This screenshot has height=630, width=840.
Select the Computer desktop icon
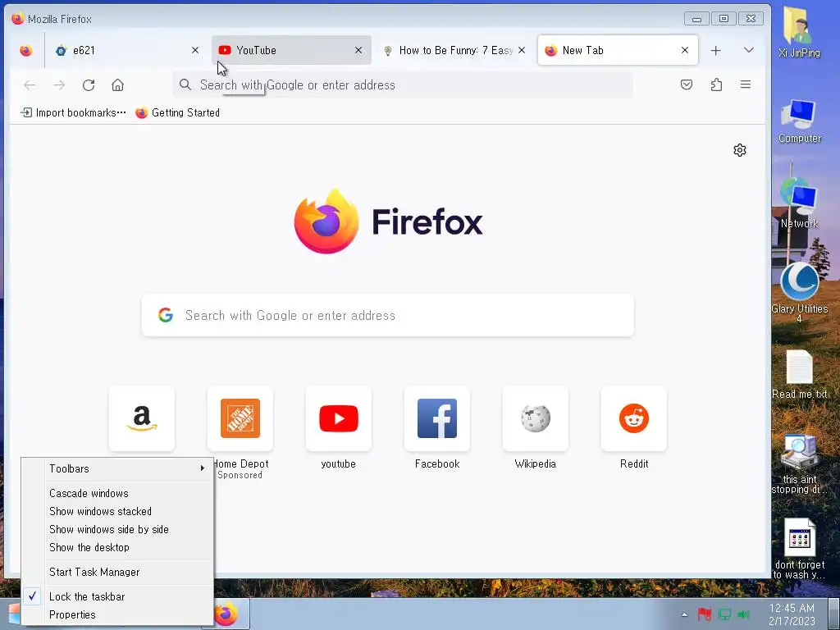[x=799, y=121]
